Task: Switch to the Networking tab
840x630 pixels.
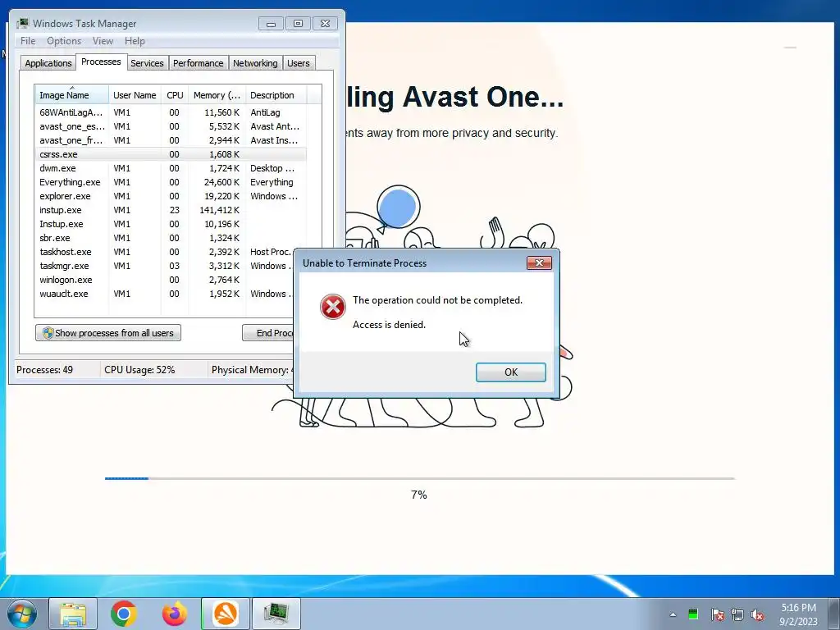Action: click(x=255, y=63)
